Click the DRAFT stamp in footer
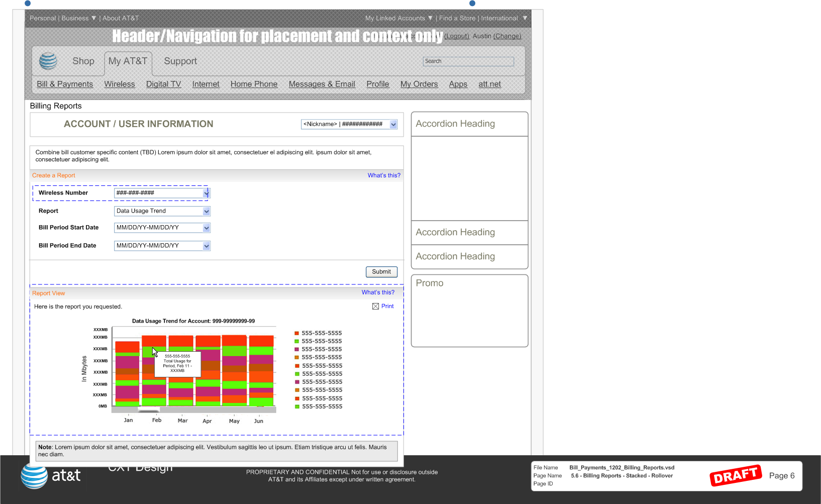The image size is (821, 504). point(736,475)
